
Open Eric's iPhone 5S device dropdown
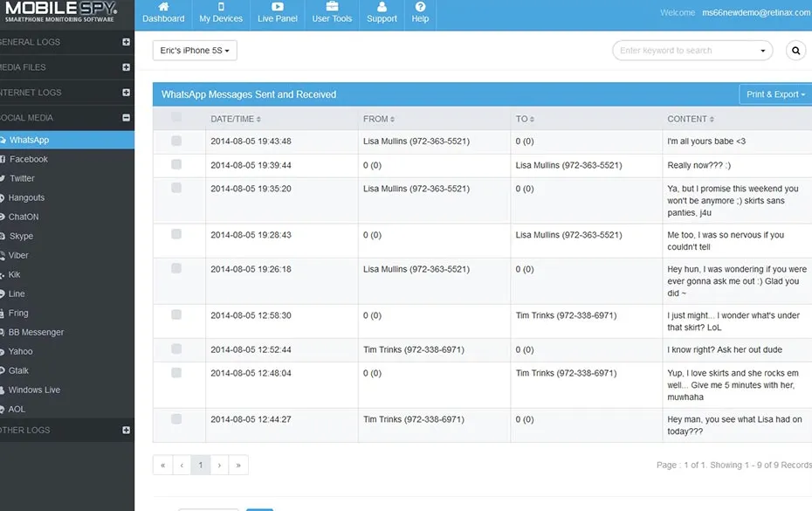(195, 51)
